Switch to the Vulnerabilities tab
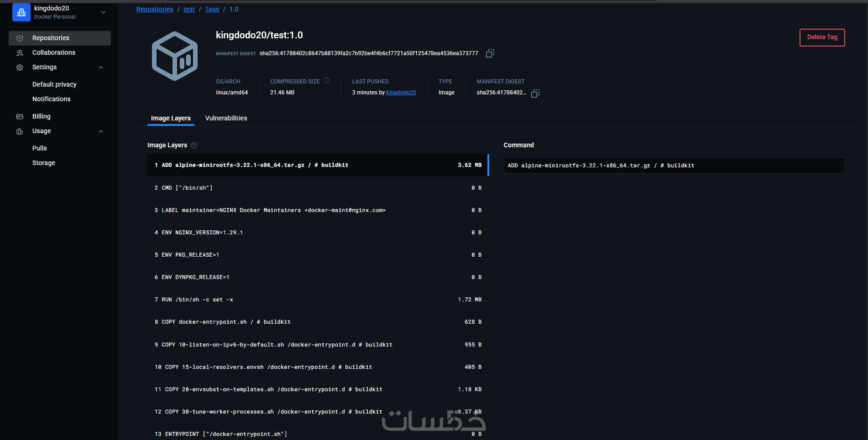Screen dimensions: 868x440 pyautogui.click(x=226, y=118)
